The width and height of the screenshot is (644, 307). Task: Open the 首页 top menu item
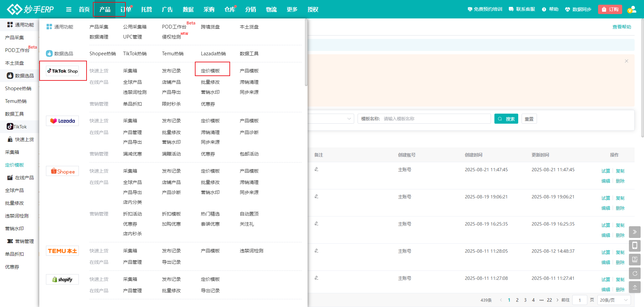coord(84,9)
